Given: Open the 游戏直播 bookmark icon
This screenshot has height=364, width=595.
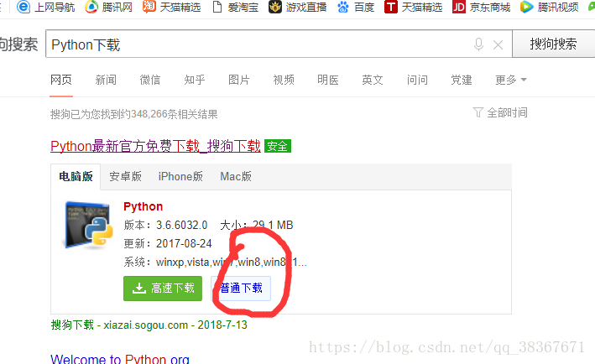Looking at the screenshot, I should (275, 7).
